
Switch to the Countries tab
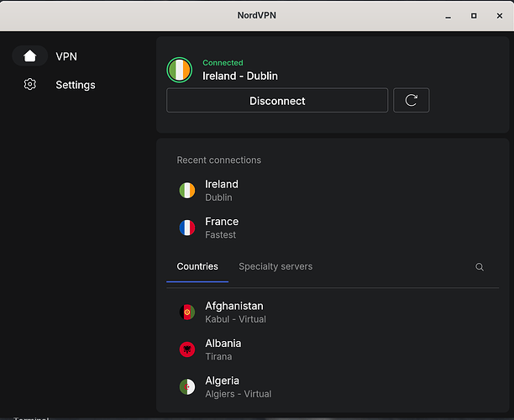(197, 266)
